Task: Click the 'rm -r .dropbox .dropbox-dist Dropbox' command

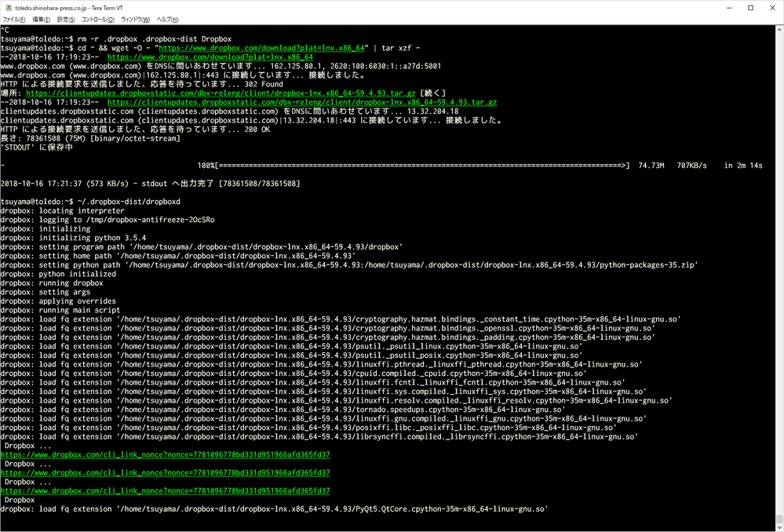Action: (155, 39)
